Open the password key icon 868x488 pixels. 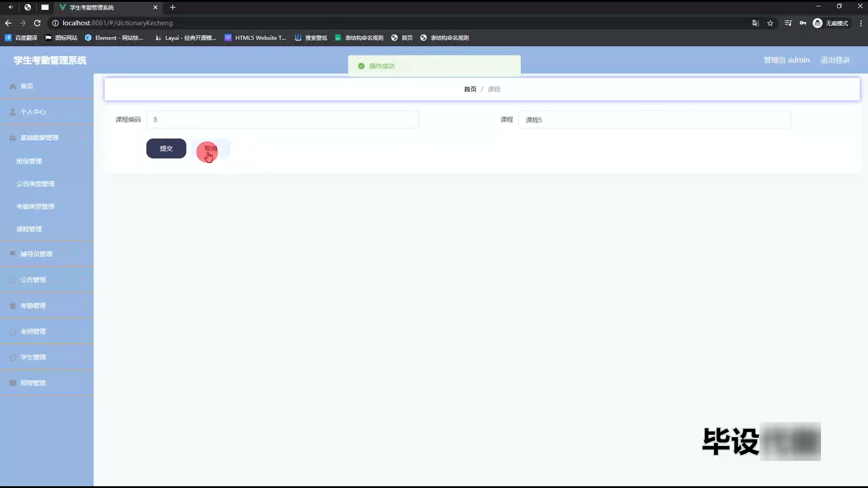(x=803, y=23)
